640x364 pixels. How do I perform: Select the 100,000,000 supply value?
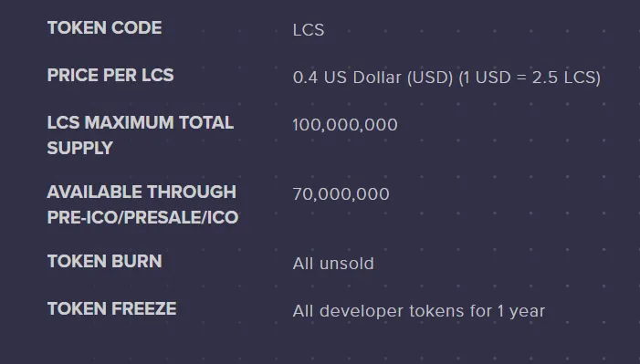(x=345, y=125)
